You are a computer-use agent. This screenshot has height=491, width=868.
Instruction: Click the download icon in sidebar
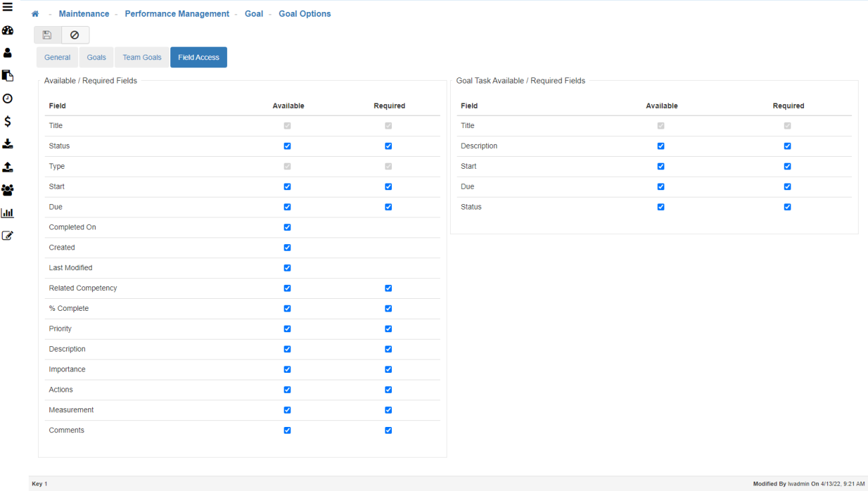coord(7,144)
